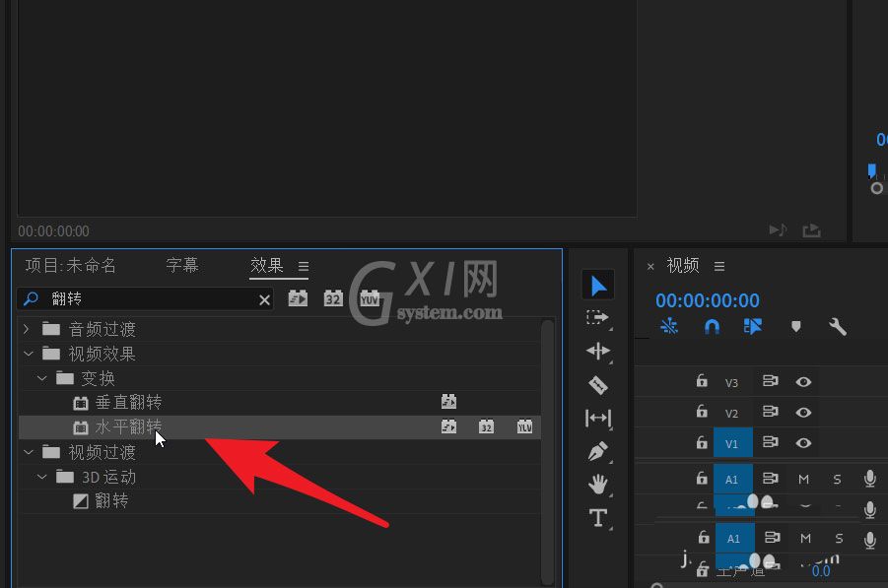The image size is (888, 588).
Task: Click the 32-bit color effects filter icon
Action: [x=333, y=298]
